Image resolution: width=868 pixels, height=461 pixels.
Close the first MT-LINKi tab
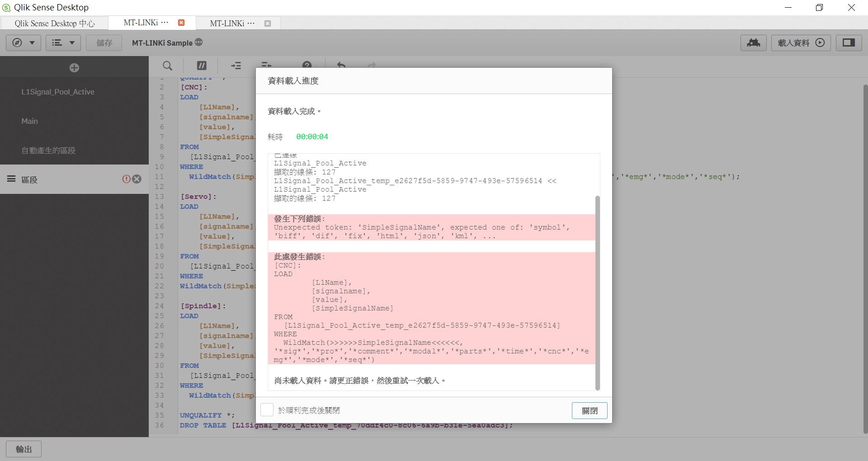click(x=181, y=23)
